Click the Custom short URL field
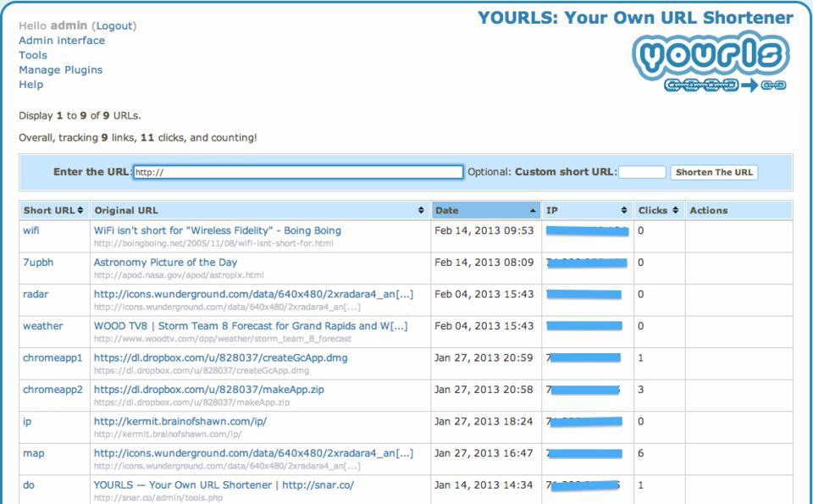The width and height of the screenshot is (813, 504). pyautogui.click(x=641, y=173)
